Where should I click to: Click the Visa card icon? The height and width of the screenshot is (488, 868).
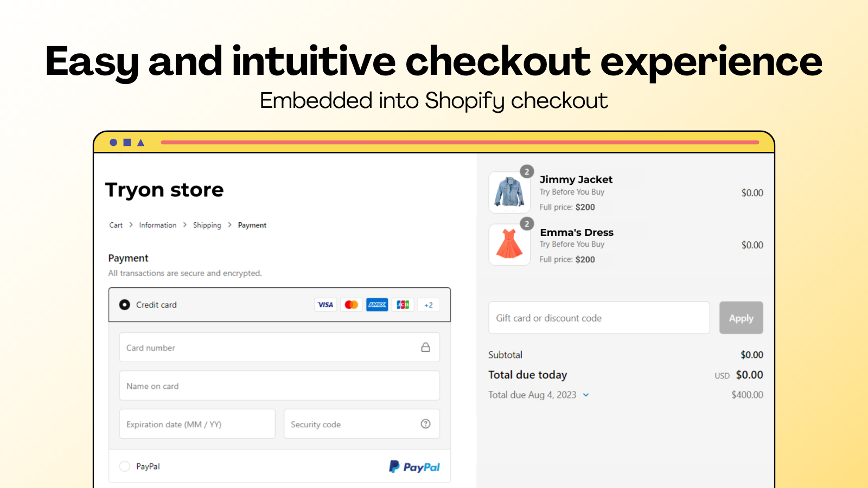[325, 305]
